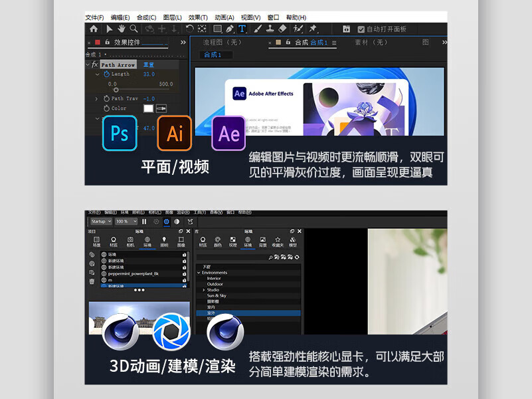Open the panel menu beside 合成1 tab
This screenshot has width=532, height=399.
point(334,43)
